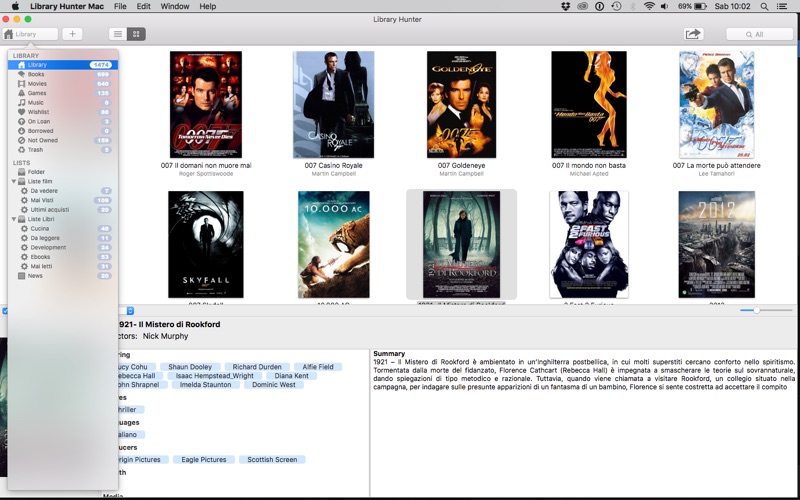Select 007 La morte può attendere poster
The height and width of the screenshot is (500, 800).
(x=716, y=105)
